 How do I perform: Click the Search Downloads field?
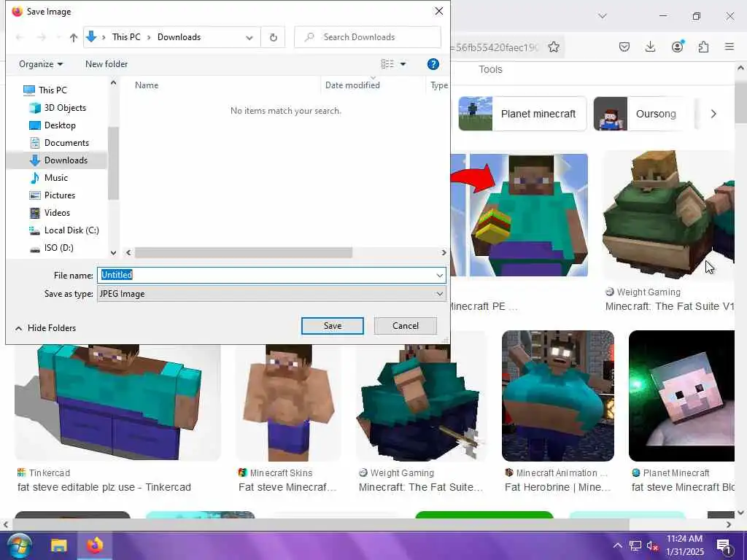pyautogui.click(x=368, y=37)
